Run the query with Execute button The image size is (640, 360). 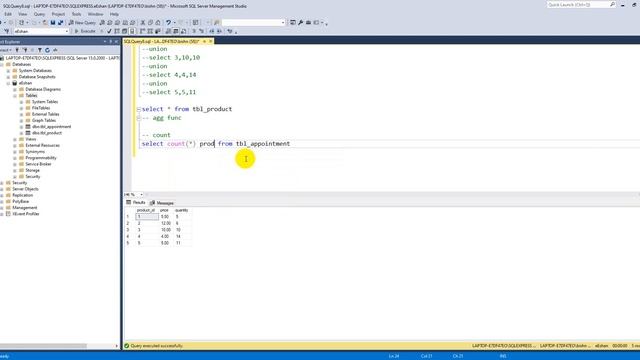point(85,31)
